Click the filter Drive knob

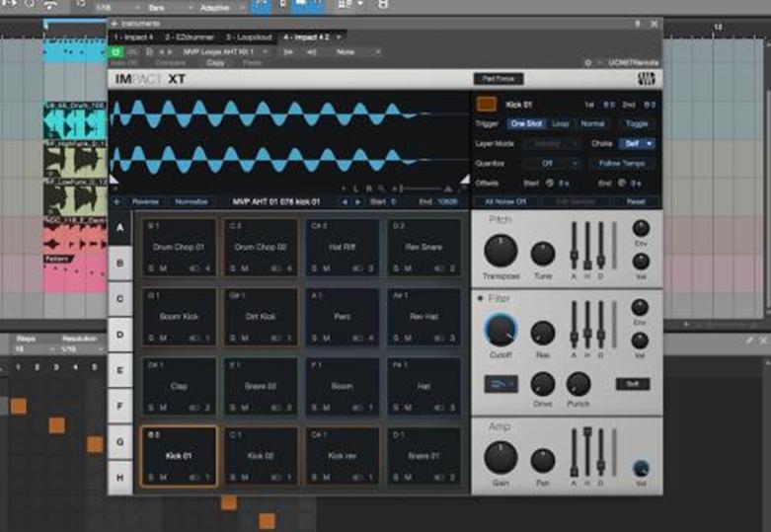point(542,384)
